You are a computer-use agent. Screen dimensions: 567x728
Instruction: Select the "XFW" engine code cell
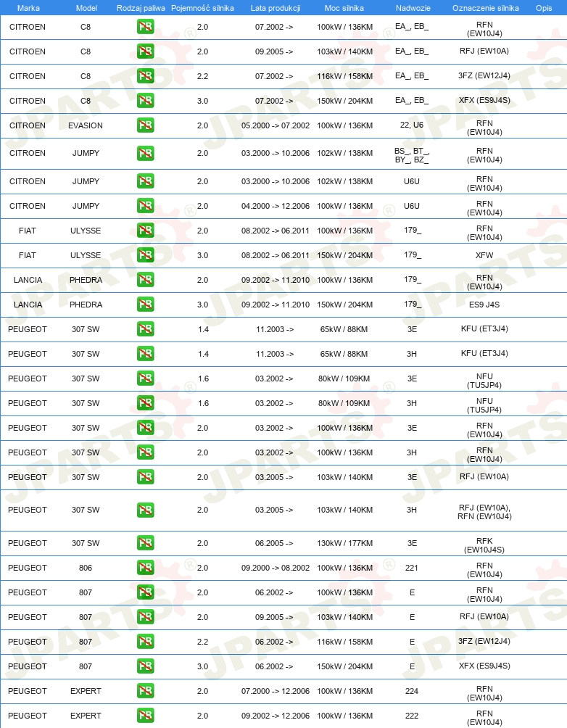[x=484, y=255]
